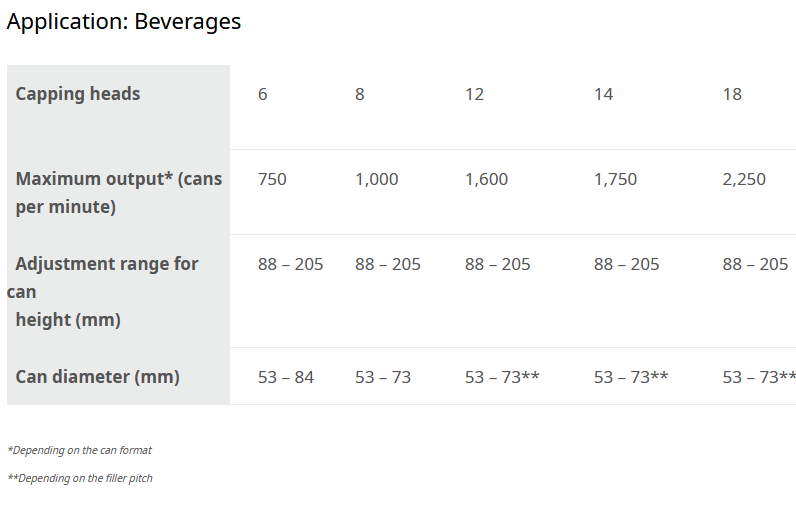Select the "53 – 73" diameter without asterisks
The height and width of the screenshot is (517, 796).
383,377
